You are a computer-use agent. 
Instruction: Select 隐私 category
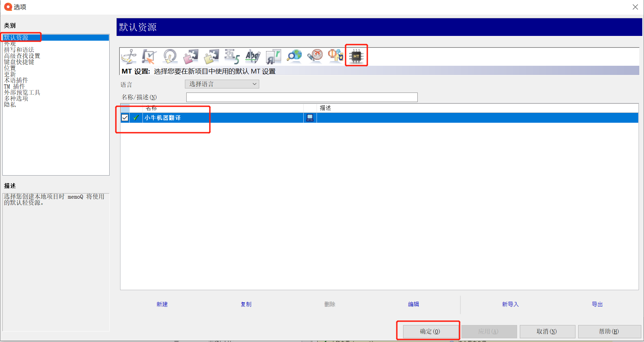10,105
